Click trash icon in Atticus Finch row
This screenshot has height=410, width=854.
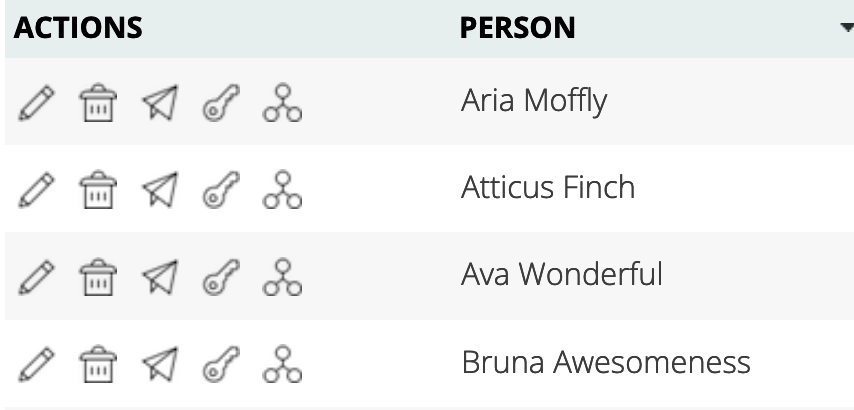[97, 189]
